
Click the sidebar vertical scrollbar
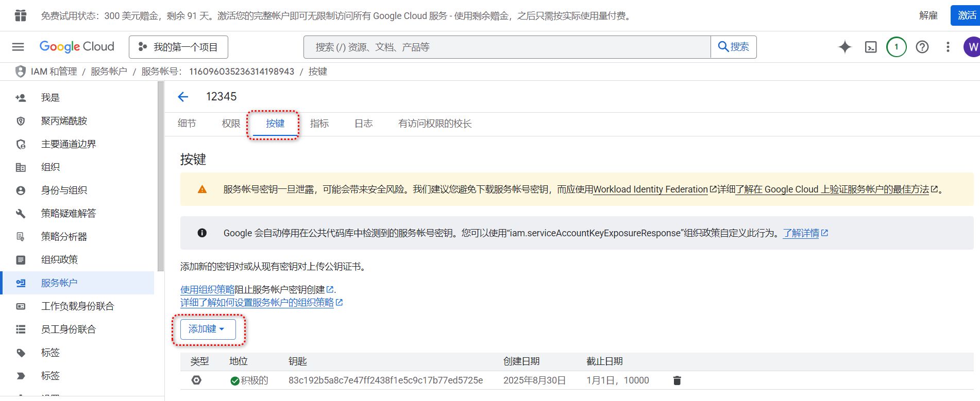point(161,176)
